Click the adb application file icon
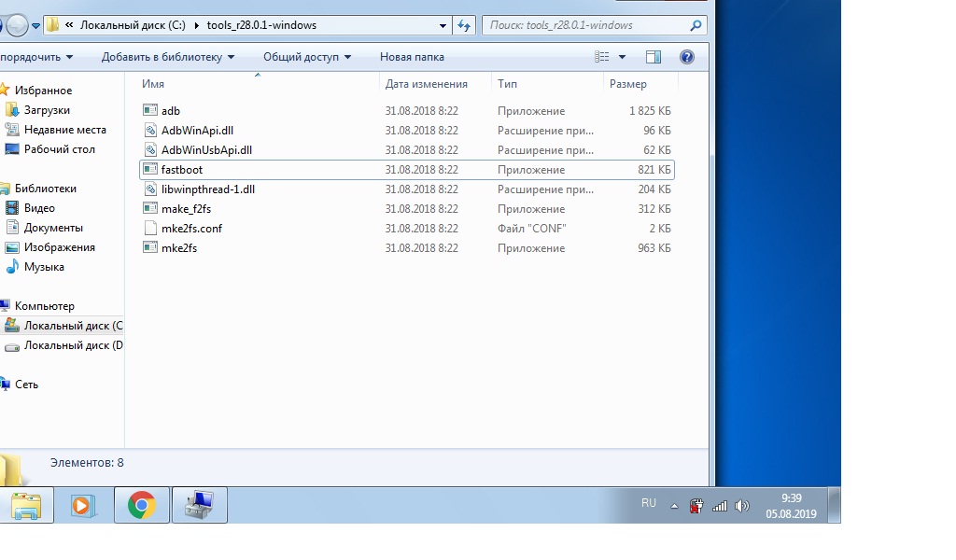 150,111
